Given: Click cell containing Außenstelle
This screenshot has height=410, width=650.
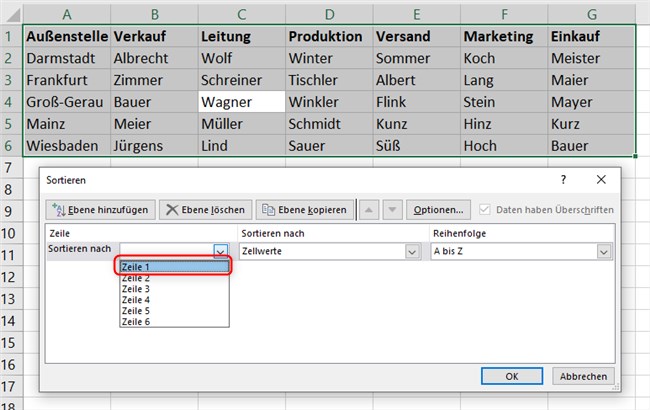Looking at the screenshot, I should point(67,36).
